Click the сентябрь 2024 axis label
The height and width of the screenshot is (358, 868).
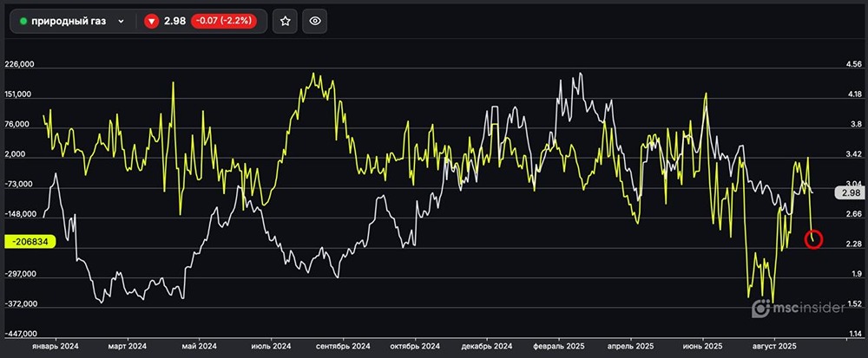tap(343, 347)
